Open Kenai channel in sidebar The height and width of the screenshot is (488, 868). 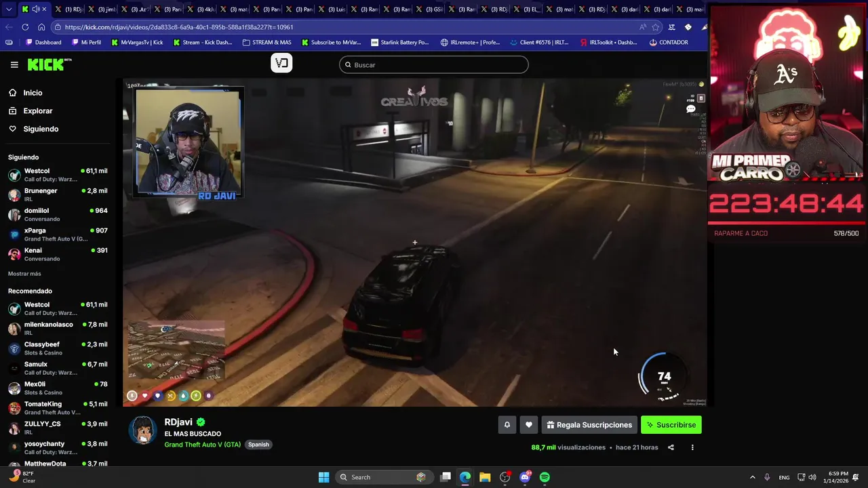click(58, 254)
